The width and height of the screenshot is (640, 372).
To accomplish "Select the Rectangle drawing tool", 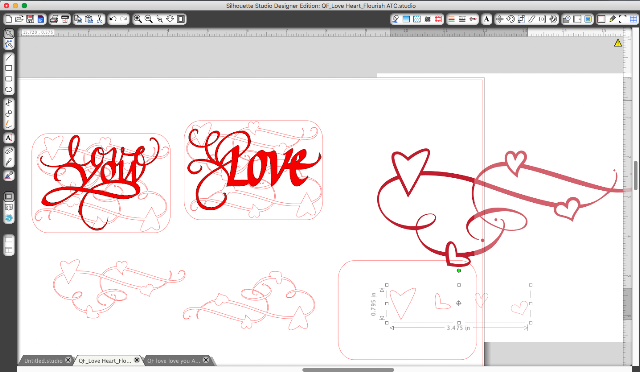I will [x=9, y=68].
